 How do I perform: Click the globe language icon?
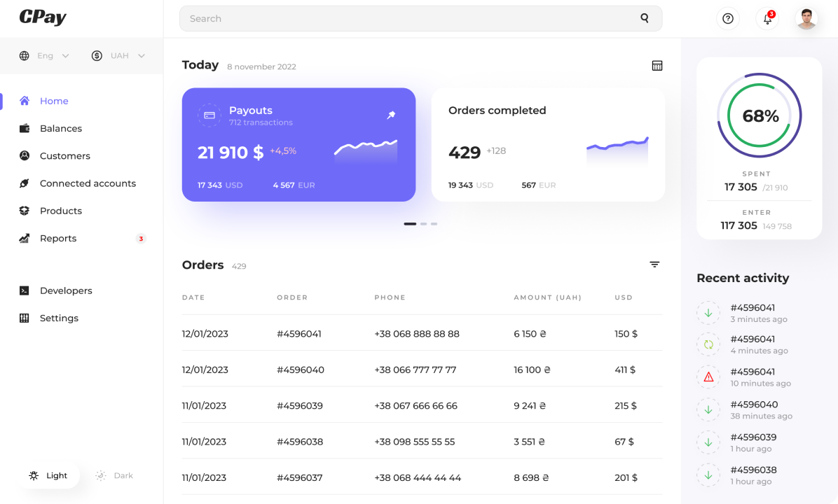tap(24, 55)
